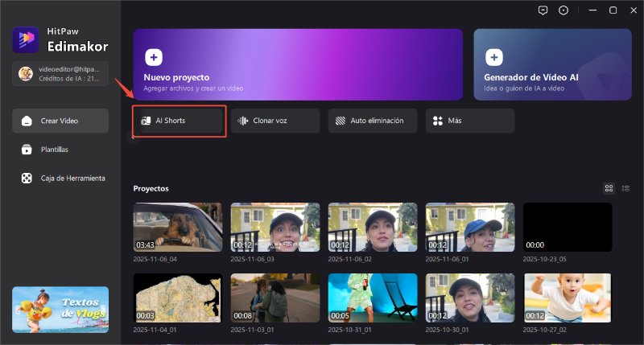Switch projects to grid view
Screen dimensions: 644x345
pyautogui.click(x=609, y=188)
